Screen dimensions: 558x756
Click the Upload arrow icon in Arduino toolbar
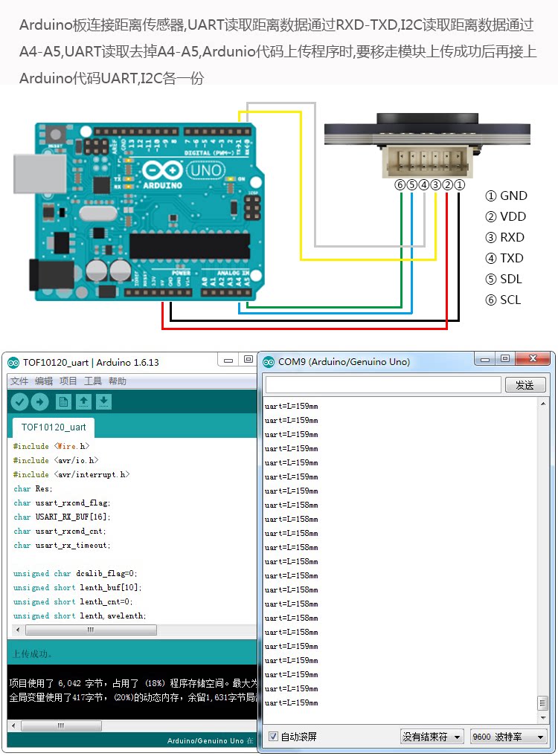pyautogui.click(x=40, y=401)
